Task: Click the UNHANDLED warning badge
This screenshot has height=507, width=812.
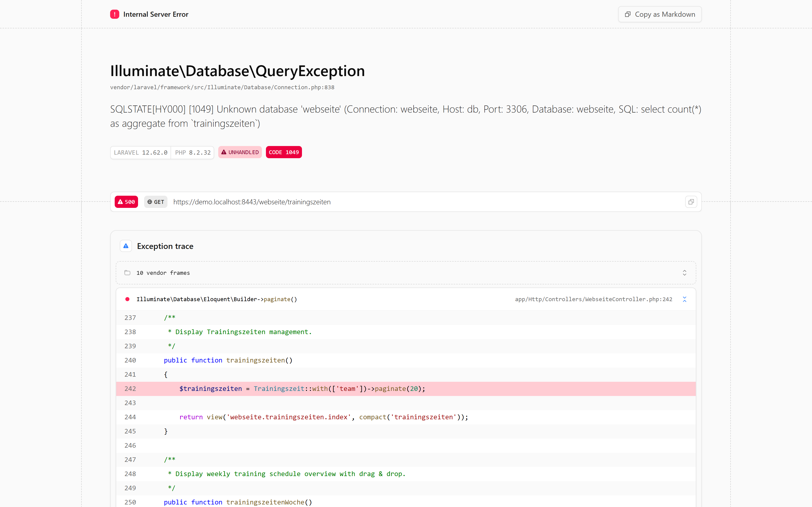Action: (x=240, y=152)
